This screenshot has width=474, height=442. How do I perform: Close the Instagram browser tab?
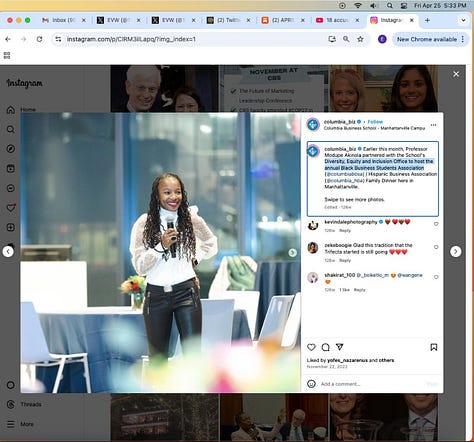coord(412,20)
